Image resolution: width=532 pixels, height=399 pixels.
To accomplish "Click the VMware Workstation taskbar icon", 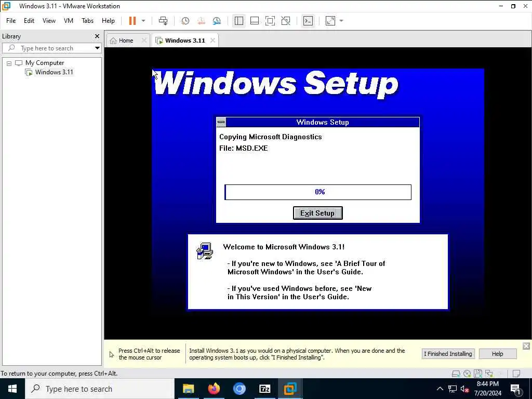I will pyautogui.click(x=290, y=389).
